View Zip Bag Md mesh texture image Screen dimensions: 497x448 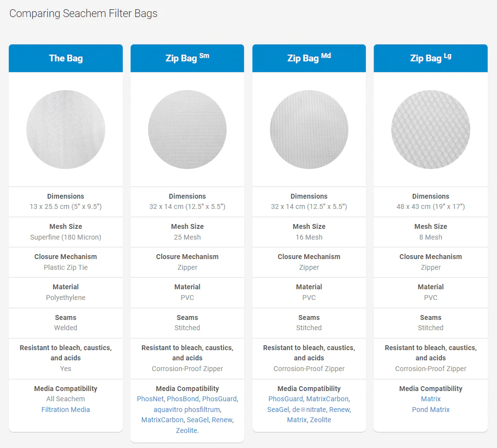(309, 129)
